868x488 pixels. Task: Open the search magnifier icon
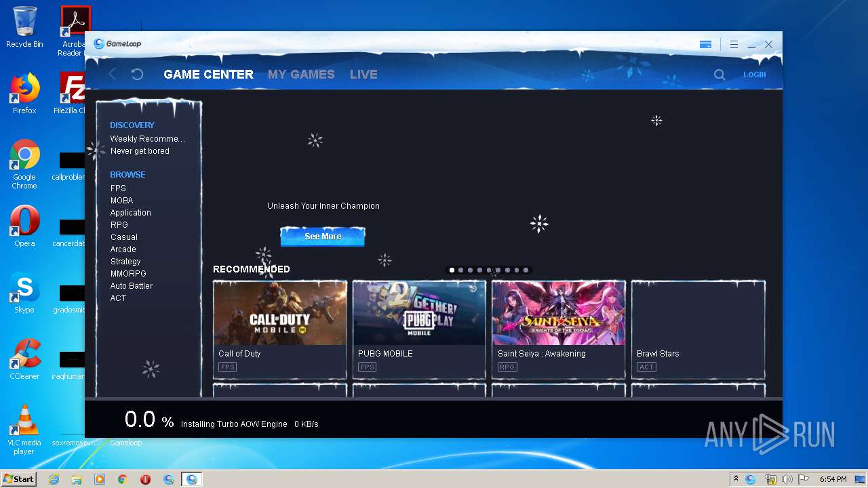point(719,75)
